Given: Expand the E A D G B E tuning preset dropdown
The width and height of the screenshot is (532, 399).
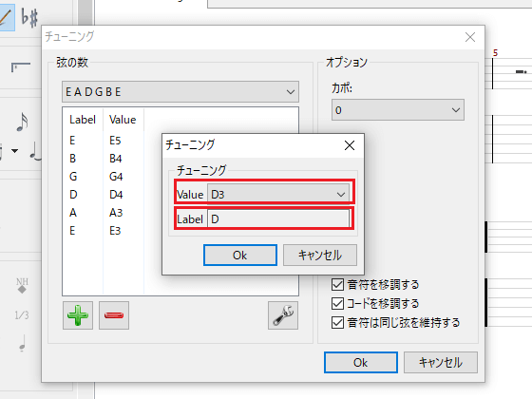Looking at the screenshot, I should [x=180, y=91].
